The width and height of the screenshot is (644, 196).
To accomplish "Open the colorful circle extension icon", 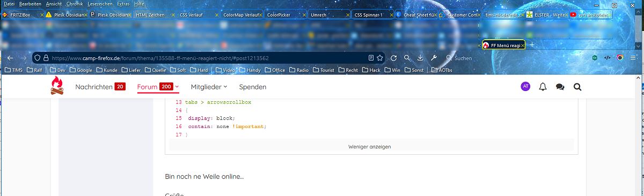I will pyautogui.click(x=620, y=58).
